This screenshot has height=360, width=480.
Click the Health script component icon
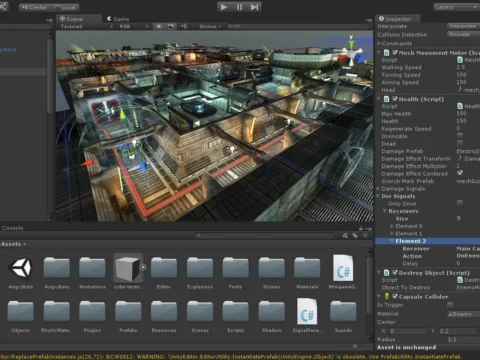pyautogui.click(x=386, y=99)
